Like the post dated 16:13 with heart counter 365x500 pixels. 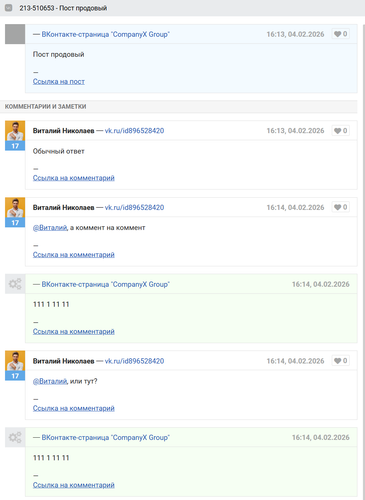[340, 34]
